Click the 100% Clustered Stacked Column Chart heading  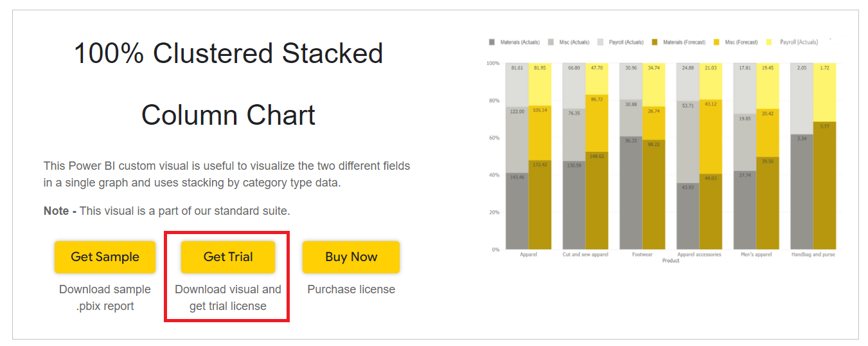pos(229,84)
